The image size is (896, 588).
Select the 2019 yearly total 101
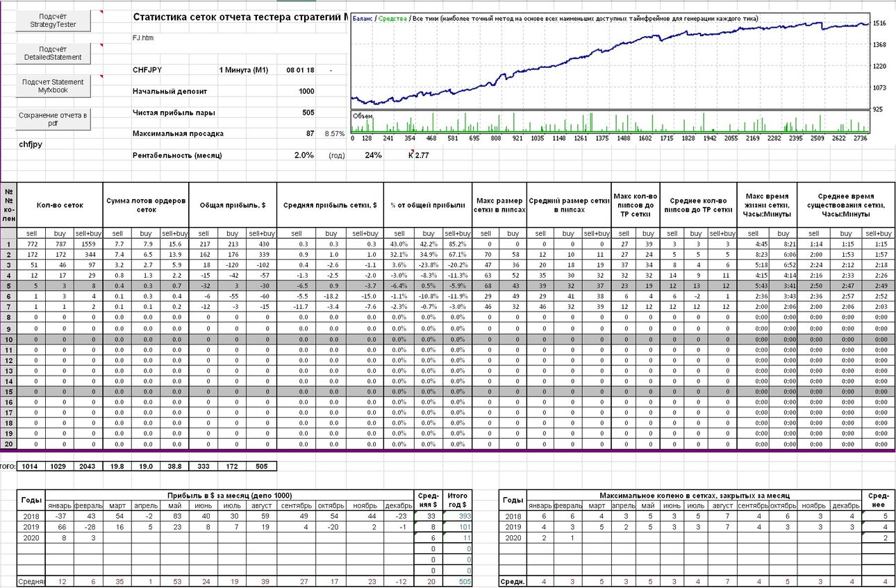click(x=458, y=526)
